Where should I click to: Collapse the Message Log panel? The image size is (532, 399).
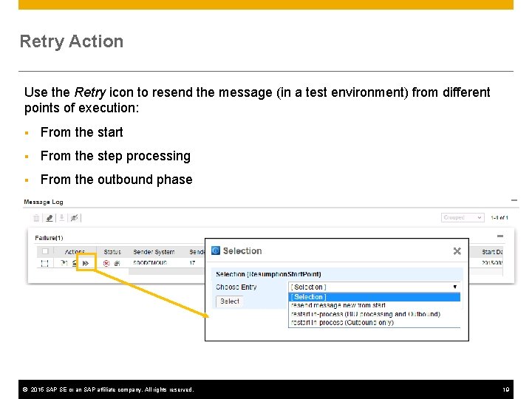(x=514, y=200)
